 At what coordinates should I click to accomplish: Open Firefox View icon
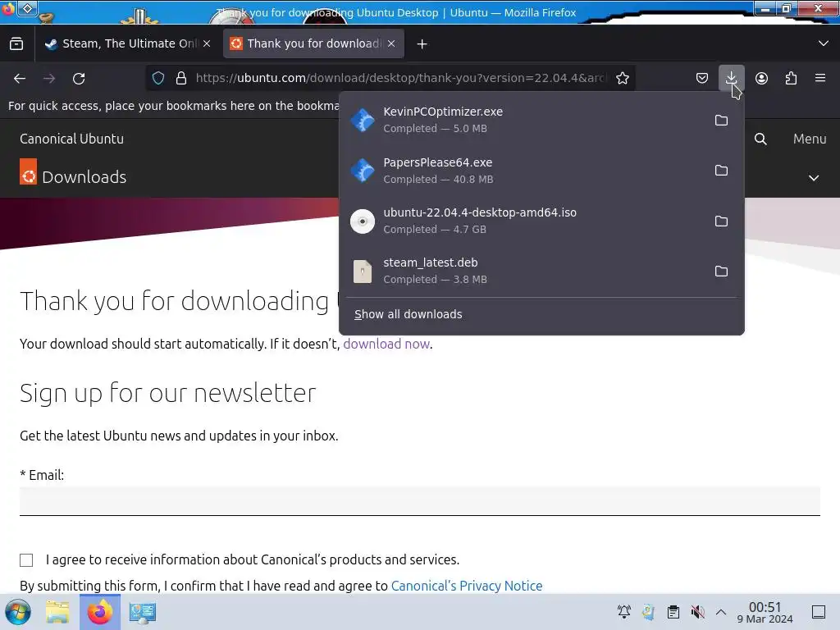[16, 44]
